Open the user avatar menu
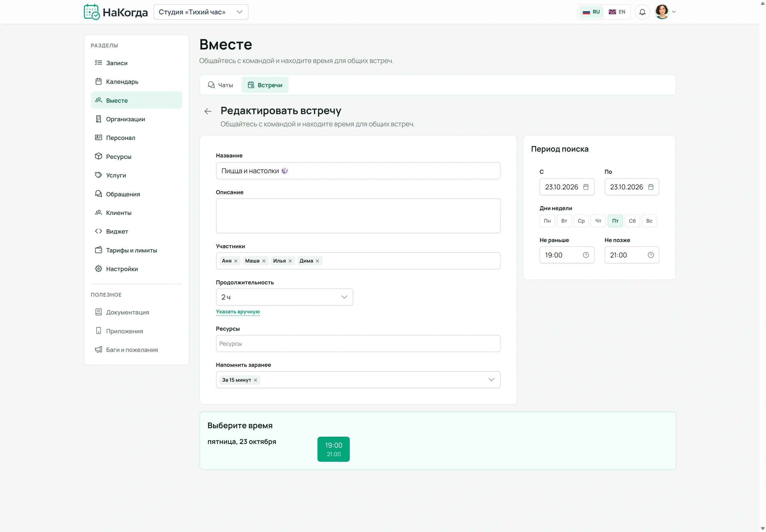 tap(665, 12)
